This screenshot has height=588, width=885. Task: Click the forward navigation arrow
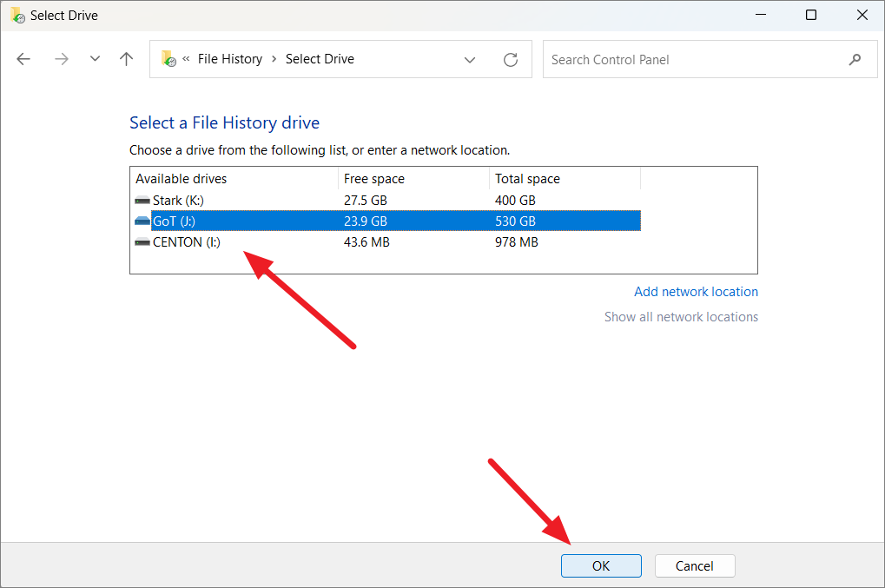pos(61,58)
